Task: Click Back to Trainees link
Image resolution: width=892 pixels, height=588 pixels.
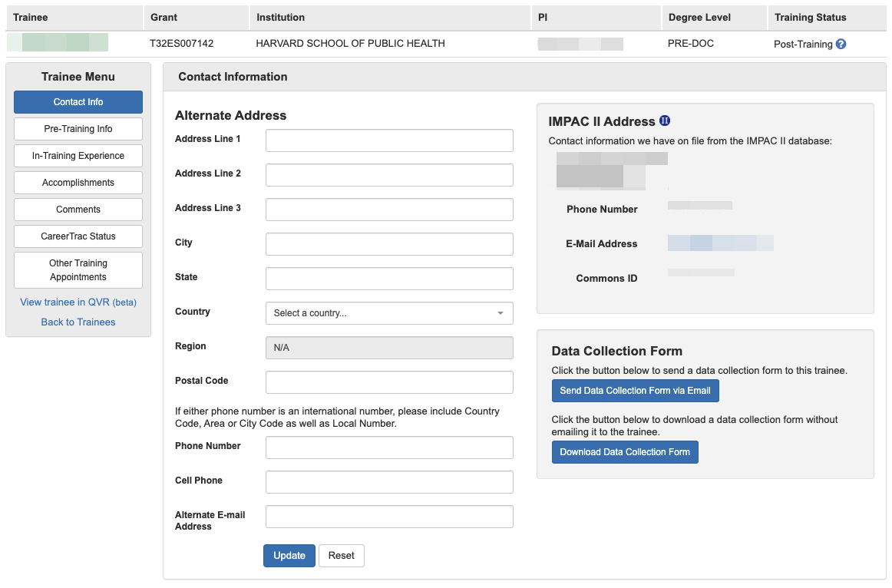Action: click(78, 322)
